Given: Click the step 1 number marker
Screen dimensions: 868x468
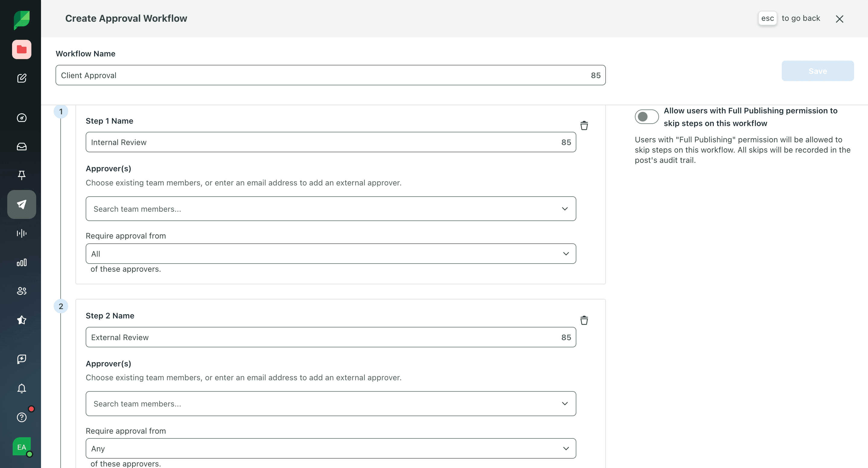Looking at the screenshot, I should click(61, 112).
